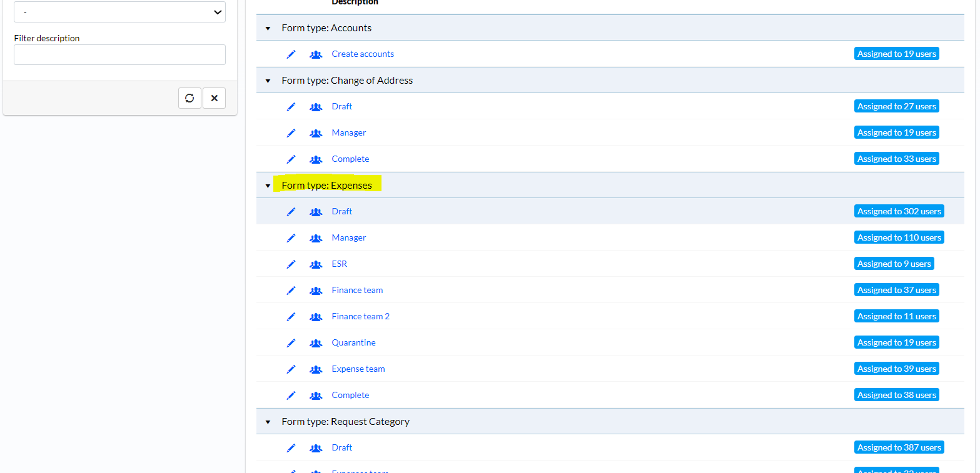The height and width of the screenshot is (473, 980).
Task: Edit the Request Category Draft via pencil
Action: 291,448
